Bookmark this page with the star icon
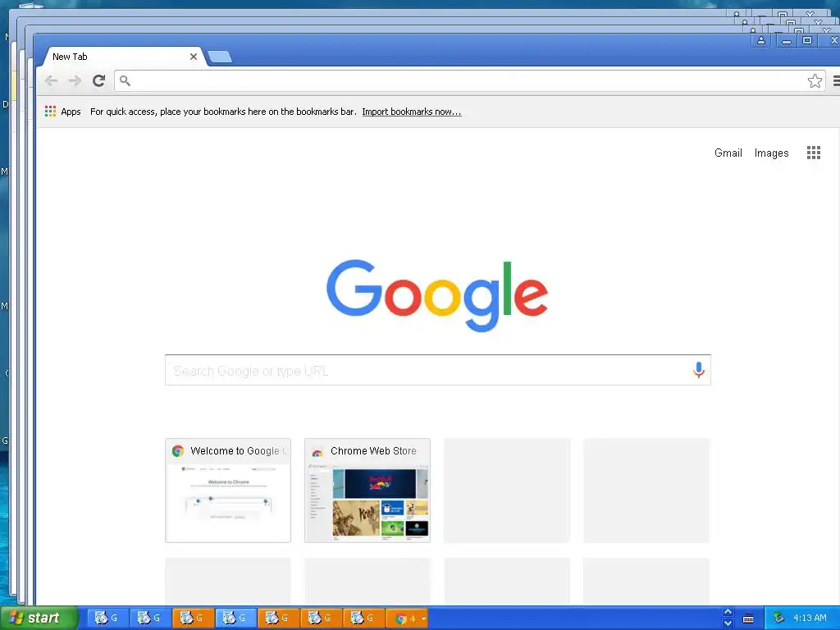The image size is (840, 630). 815,81
